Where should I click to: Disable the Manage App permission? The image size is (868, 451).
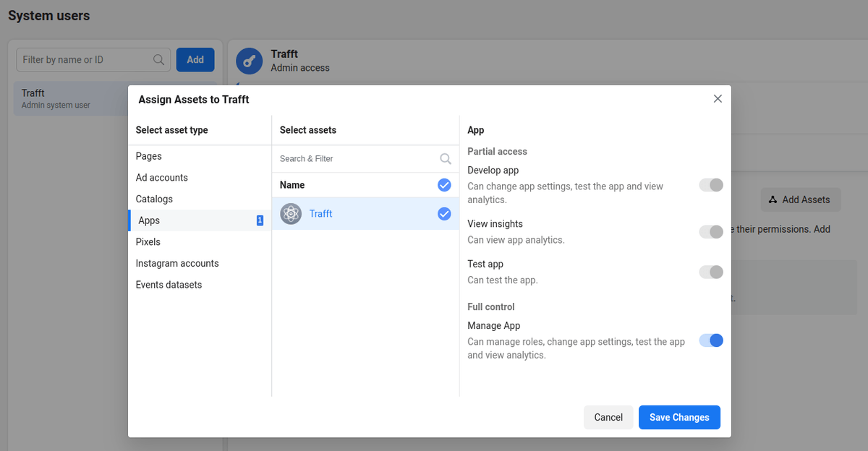coord(710,340)
